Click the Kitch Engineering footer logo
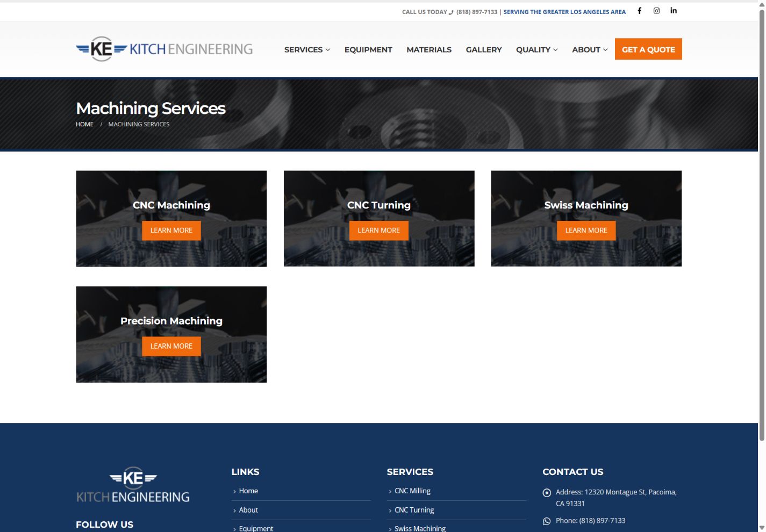This screenshot has width=766, height=532. 133,485
